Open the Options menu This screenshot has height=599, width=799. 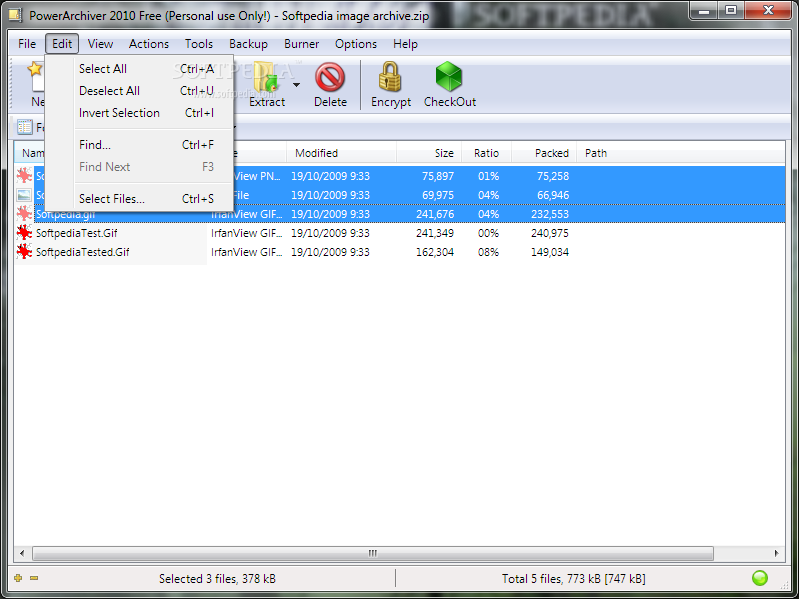tap(356, 44)
